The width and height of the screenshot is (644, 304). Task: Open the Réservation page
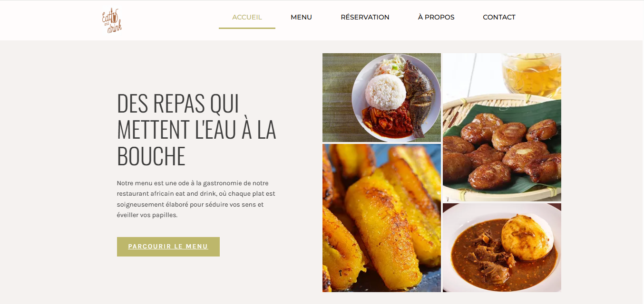coord(365,17)
